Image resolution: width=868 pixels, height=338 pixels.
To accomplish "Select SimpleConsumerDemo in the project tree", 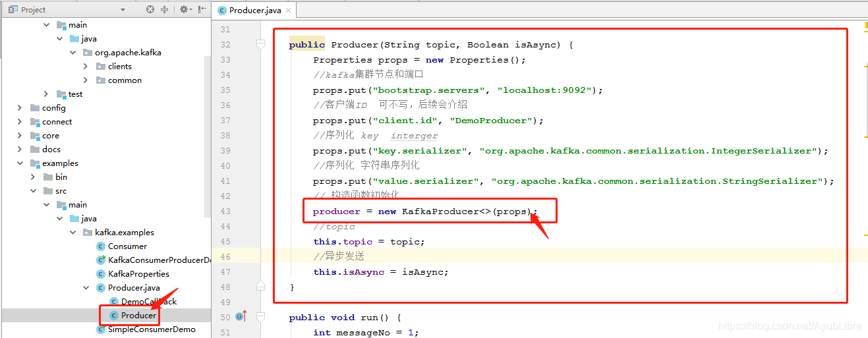I will [x=152, y=329].
